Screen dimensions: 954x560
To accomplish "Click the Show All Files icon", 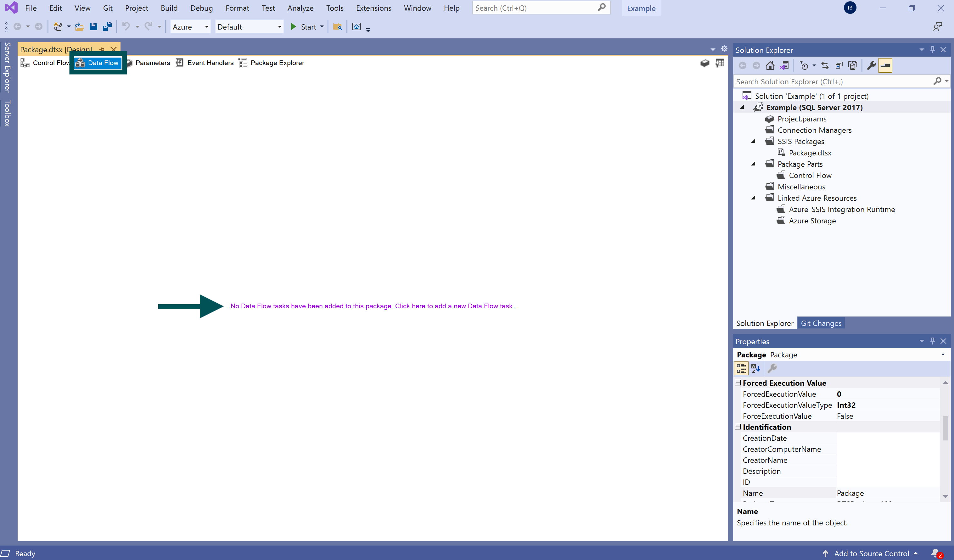I will coord(853,65).
